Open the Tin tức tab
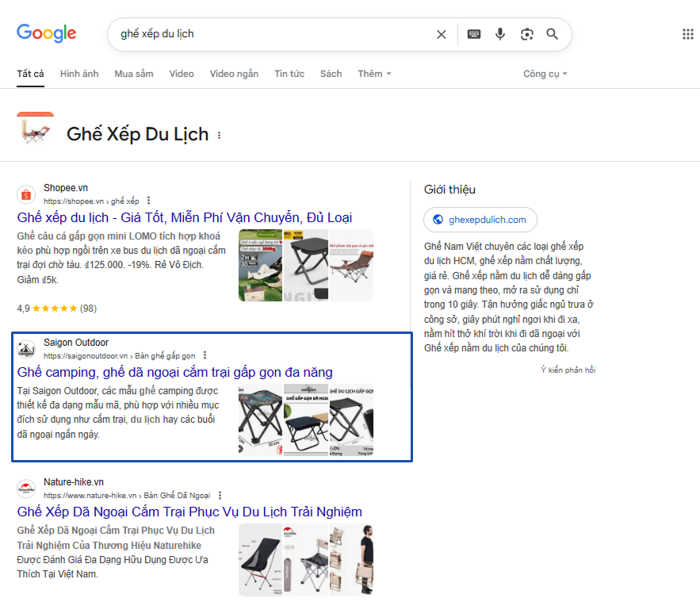The width and height of the screenshot is (700, 602). 289,74
